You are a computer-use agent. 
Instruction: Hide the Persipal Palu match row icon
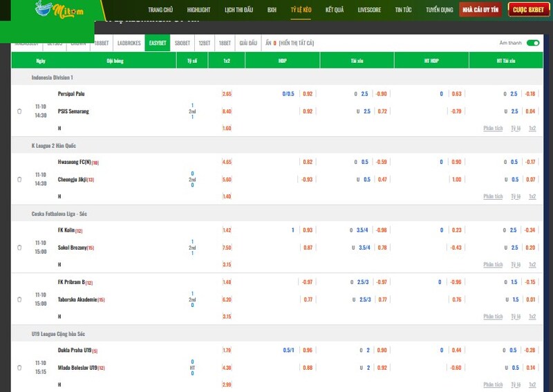(x=20, y=111)
